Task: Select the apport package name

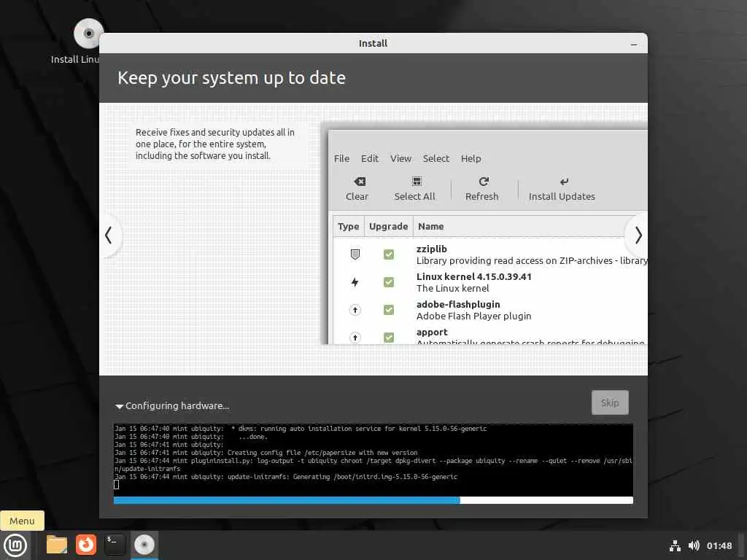Action: pos(432,332)
